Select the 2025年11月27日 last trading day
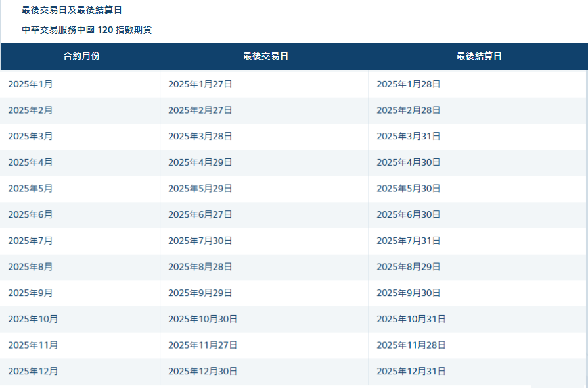The height and width of the screenshot is (388, 588). (x=202, y=345)
